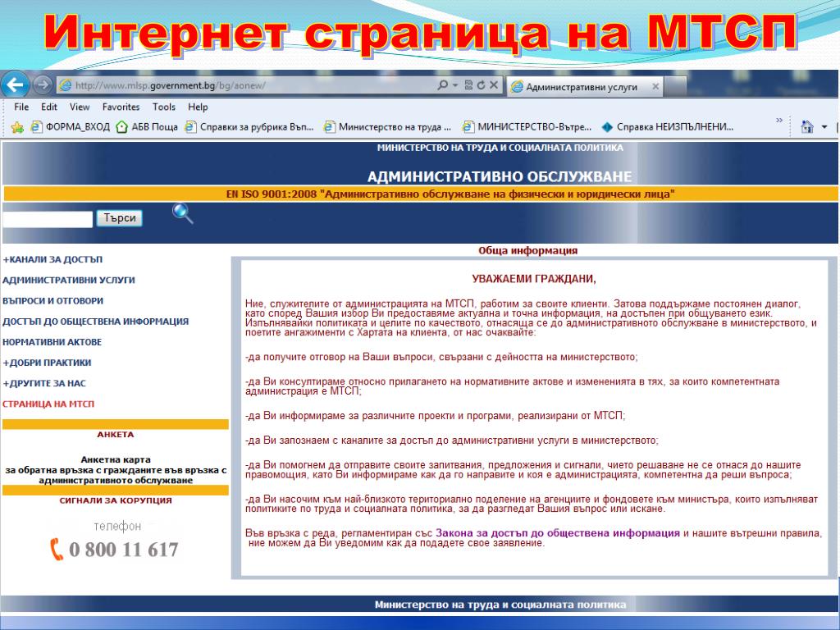This screenshot has height=630, width=840.
Task: Open the Tools menu
Action: pyautogui.click(x=164, y=107)
